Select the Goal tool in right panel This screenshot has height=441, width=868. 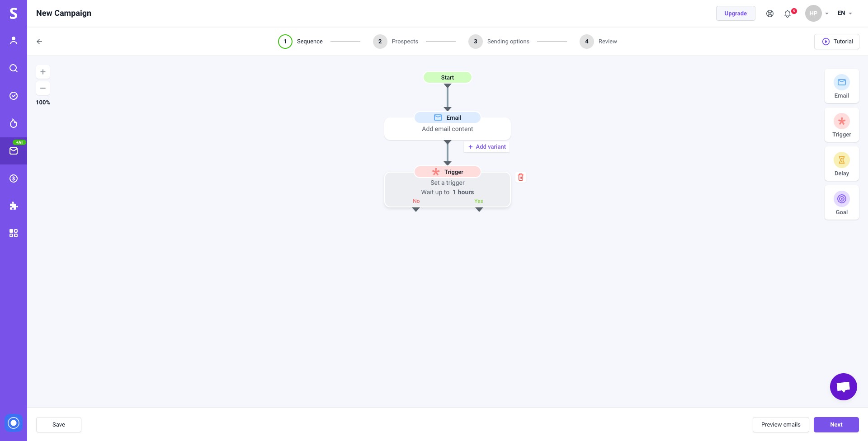tap(841, 202)
